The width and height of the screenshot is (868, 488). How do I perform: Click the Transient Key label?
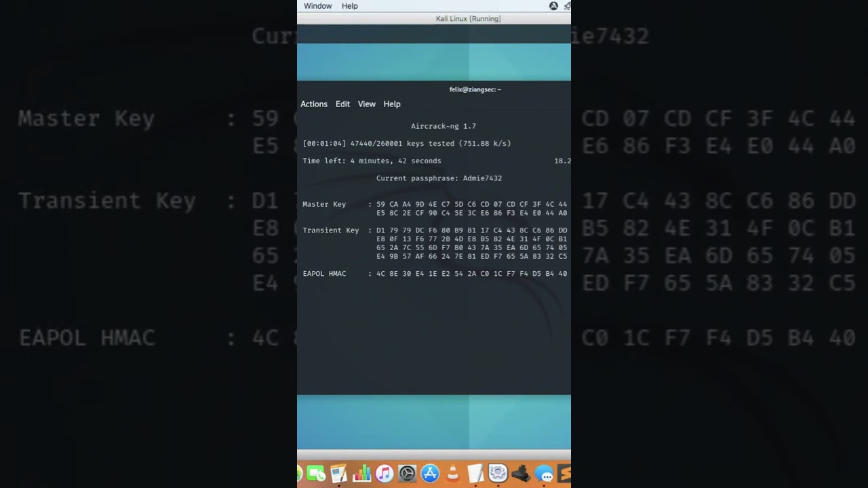(x=331, y=230)
